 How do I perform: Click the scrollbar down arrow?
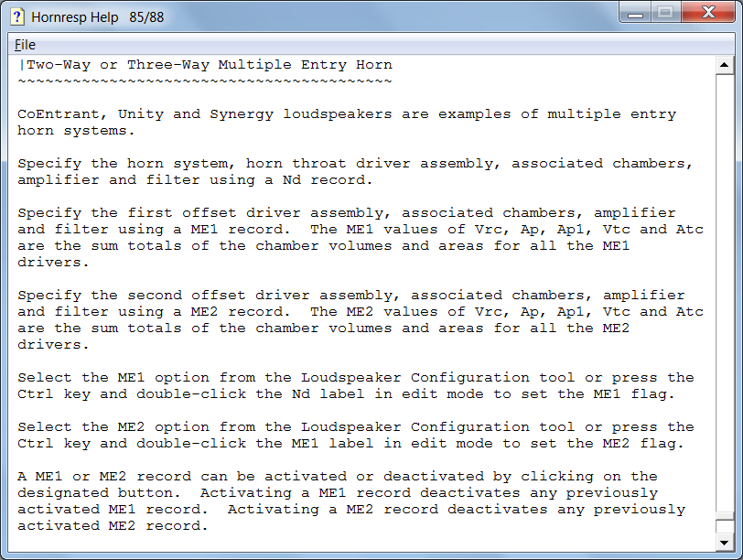[724, 542]
